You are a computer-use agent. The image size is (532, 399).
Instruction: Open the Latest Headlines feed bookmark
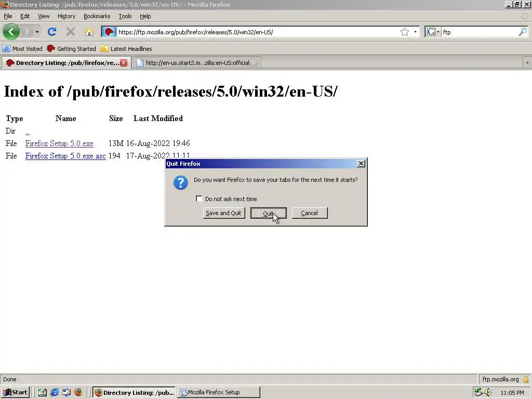pos(126,49)
